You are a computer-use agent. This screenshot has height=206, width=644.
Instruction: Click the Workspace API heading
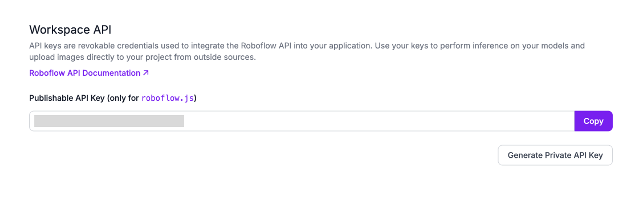(70, 30)
